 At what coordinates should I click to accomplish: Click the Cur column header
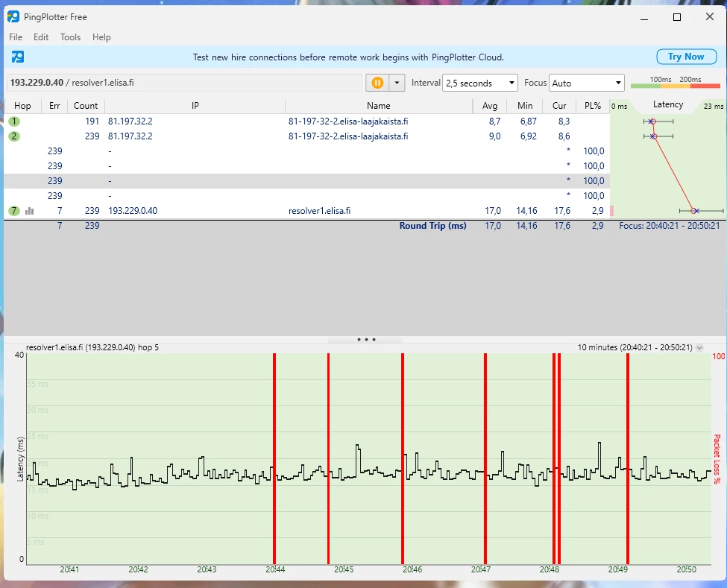[559, 106]
